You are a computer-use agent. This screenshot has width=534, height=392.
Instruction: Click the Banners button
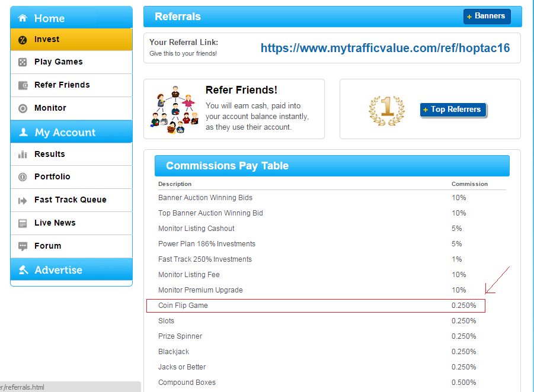(487, 17)
